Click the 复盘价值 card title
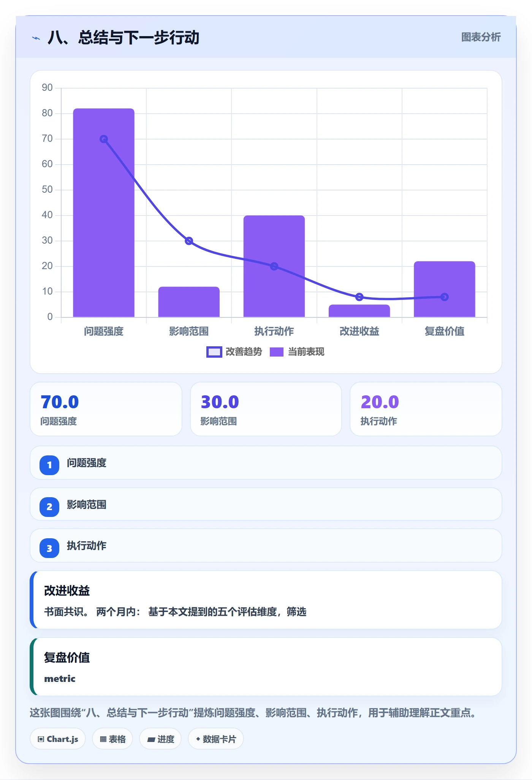 tap(67, 658)
